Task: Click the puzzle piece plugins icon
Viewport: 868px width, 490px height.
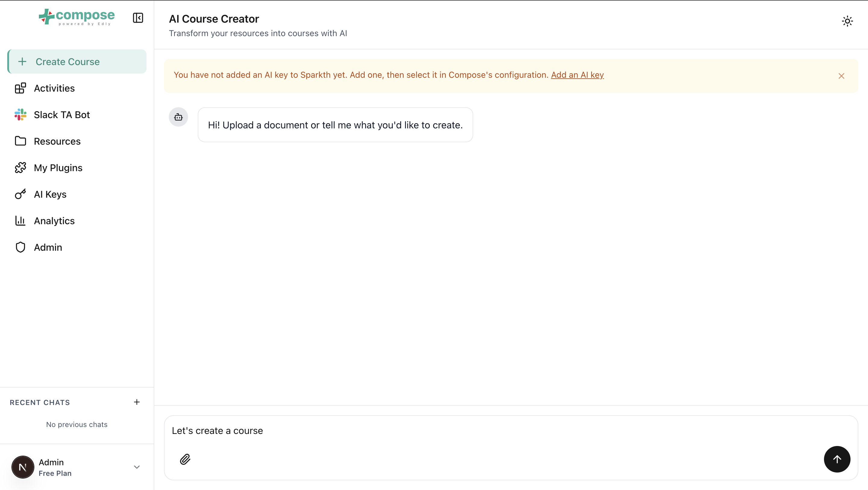Action: click(x=20, y=168)
